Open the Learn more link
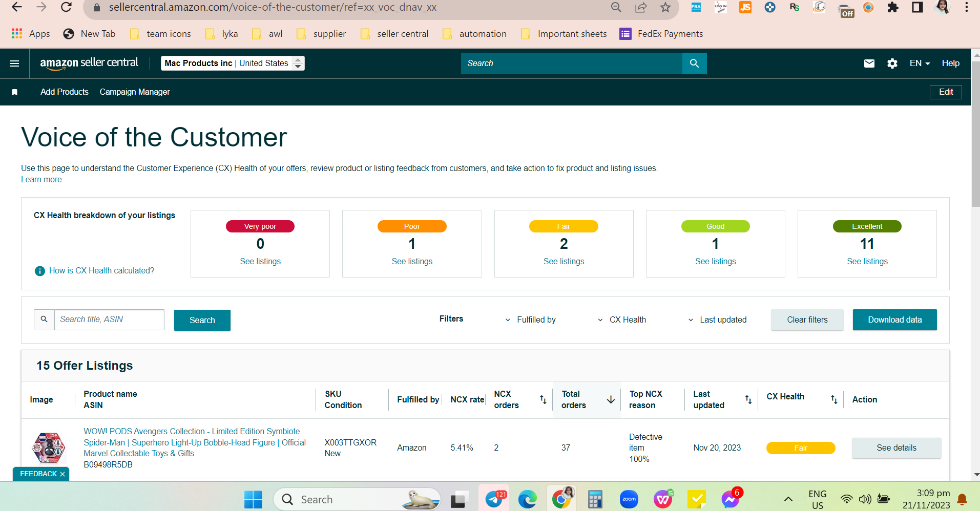The height and width of the screenshot is (511, 980). point(41,180)
